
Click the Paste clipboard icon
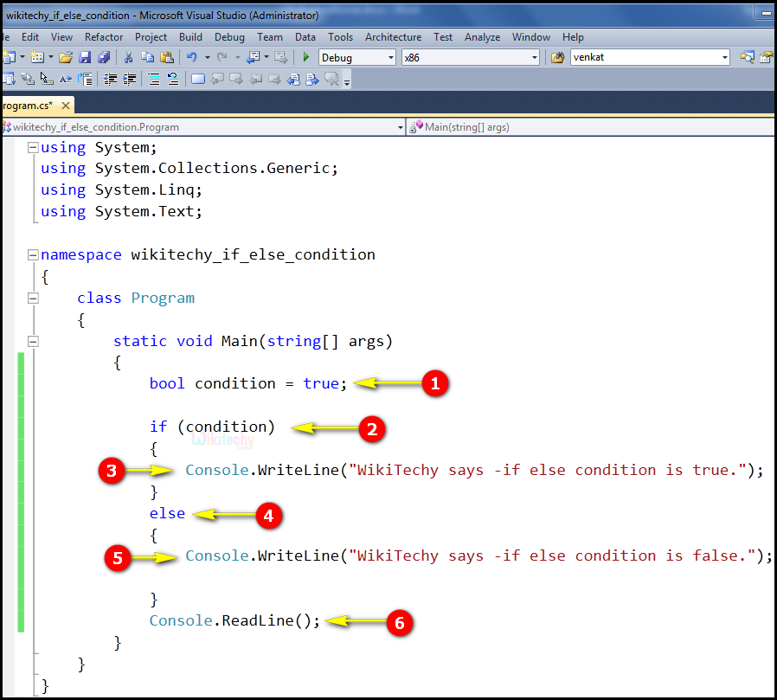(x=165, y=57)
